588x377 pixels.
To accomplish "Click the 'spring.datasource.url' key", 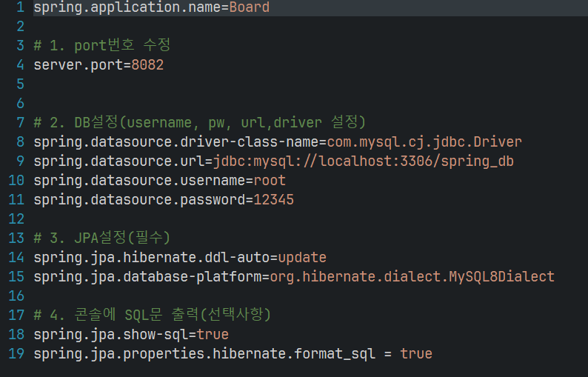I will (119, 161).
